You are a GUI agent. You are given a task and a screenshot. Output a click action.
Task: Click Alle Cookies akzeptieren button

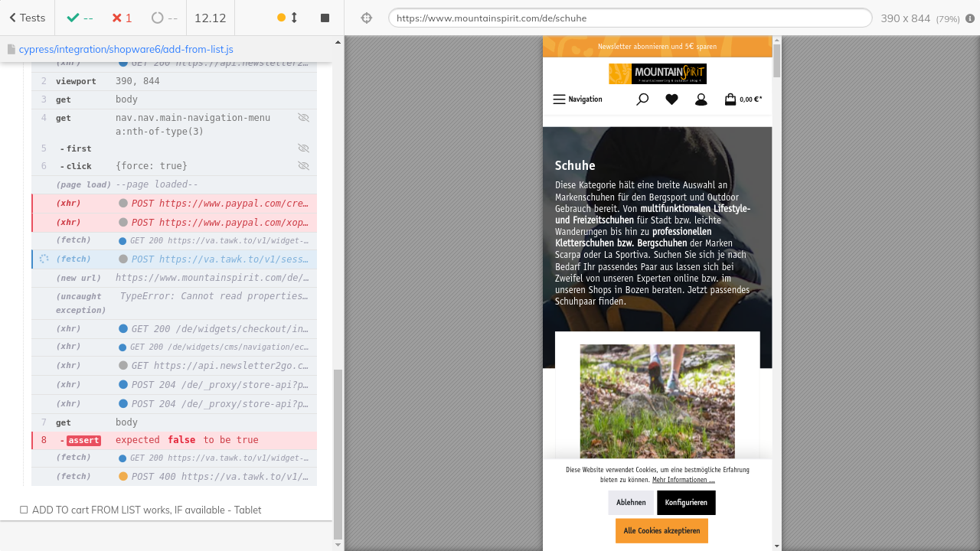pyautogui.click(x=661, y=530)
